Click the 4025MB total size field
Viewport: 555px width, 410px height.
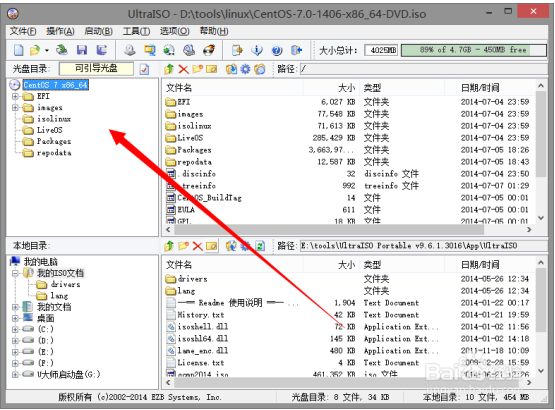[x=381, y=50]
